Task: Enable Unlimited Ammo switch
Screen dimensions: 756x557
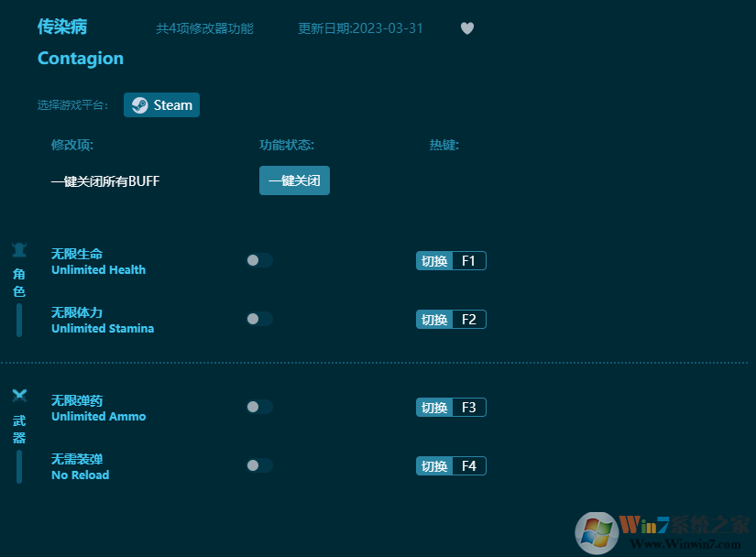Action: 259,407
